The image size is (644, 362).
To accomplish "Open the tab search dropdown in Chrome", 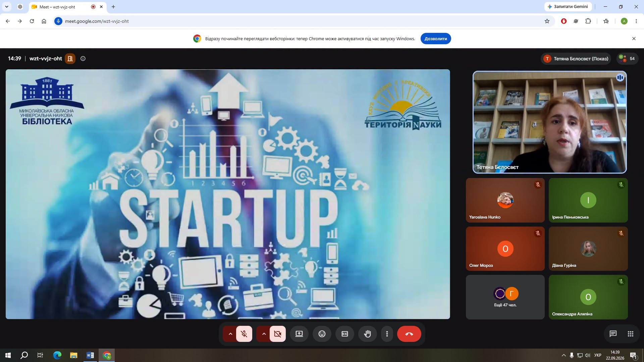I will pos(7,7).
